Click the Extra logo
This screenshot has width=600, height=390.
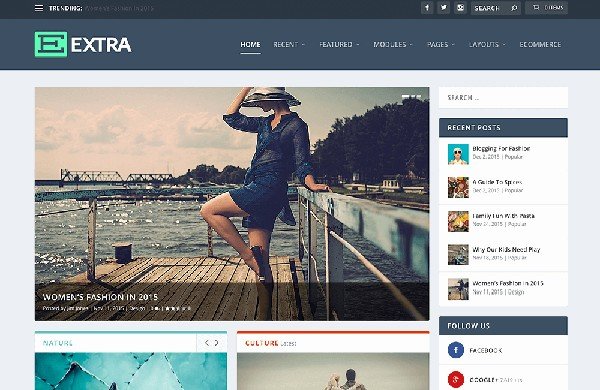coord(83,44)
